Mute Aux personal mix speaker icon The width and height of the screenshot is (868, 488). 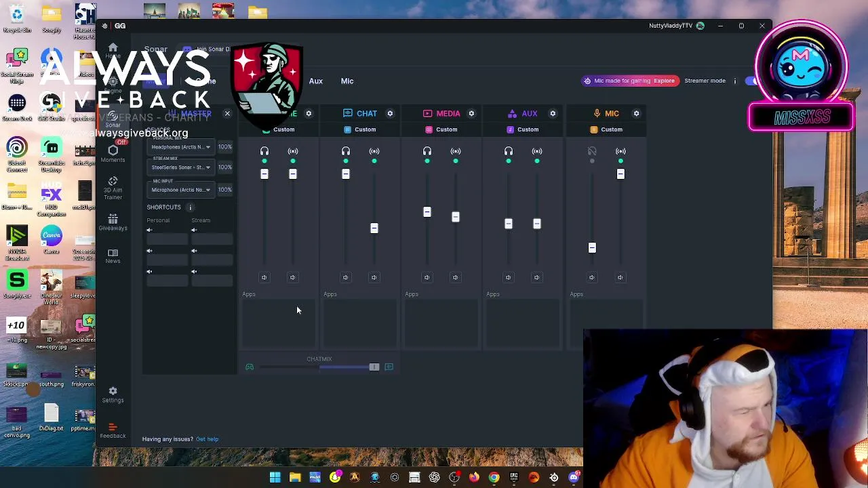pyautogui.click(x=508, y=277)
